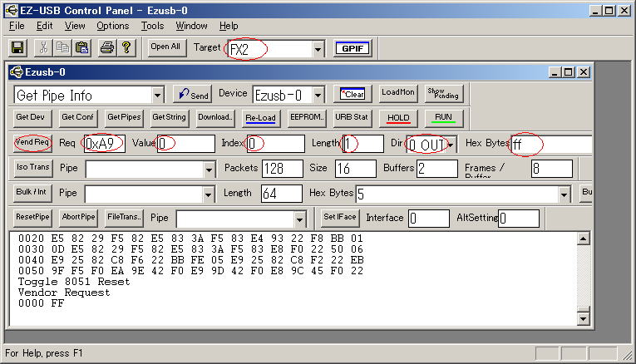Click the Req field containing 0xA9

[105, 144]
